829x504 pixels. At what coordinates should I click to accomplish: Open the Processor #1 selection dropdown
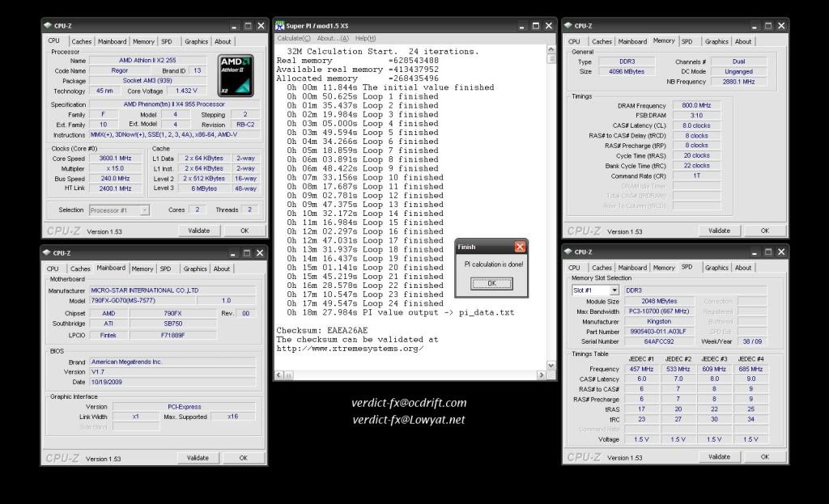pyautogui.click(x=144, y=210)
